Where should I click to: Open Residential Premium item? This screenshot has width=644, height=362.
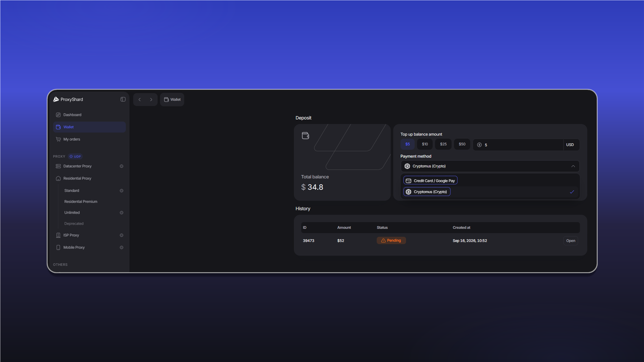81,202
